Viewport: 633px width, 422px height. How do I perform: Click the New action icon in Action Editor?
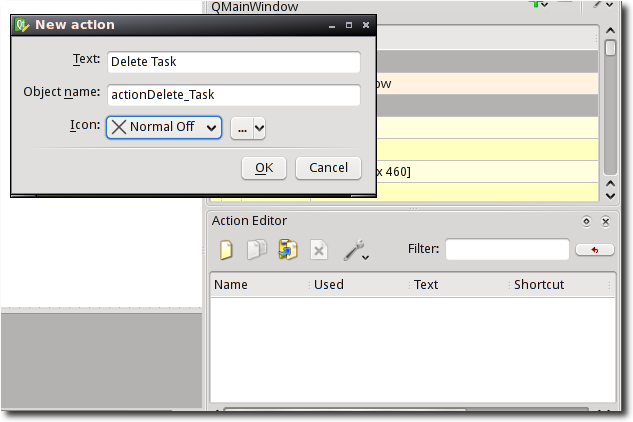[226, 250]
